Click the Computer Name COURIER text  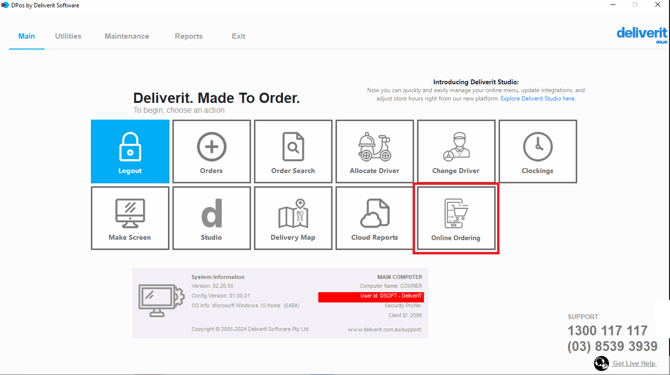pyautogui.click(x=391, y=286)
